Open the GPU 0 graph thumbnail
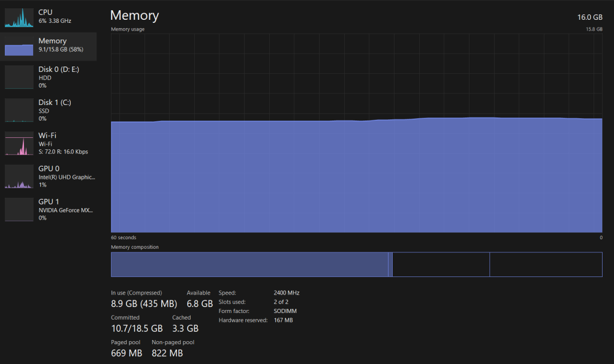The width and height of the screenshot is (614, 364). click(19, 176)
